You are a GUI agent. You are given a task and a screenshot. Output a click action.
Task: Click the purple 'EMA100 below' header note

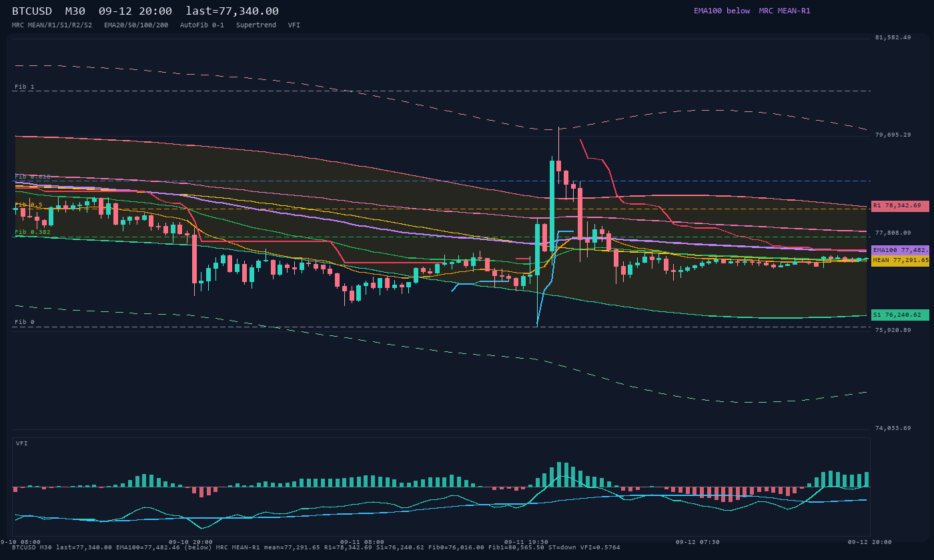point(722,11)
